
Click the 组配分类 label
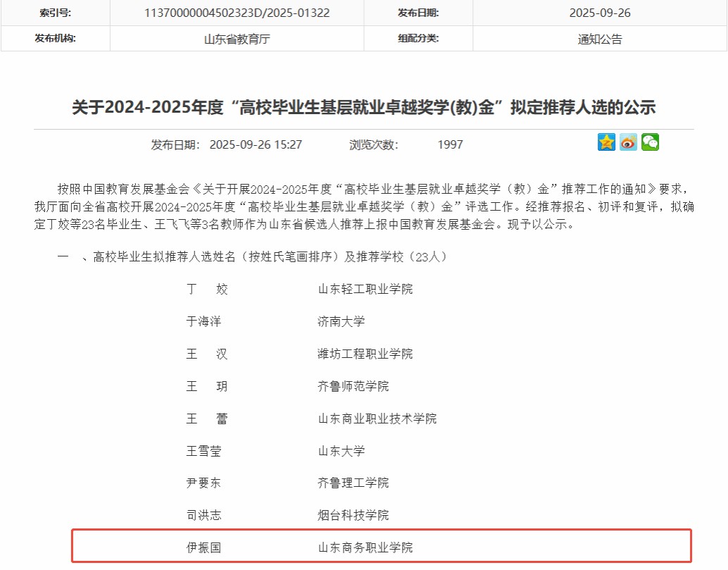(x=418, y=38)
